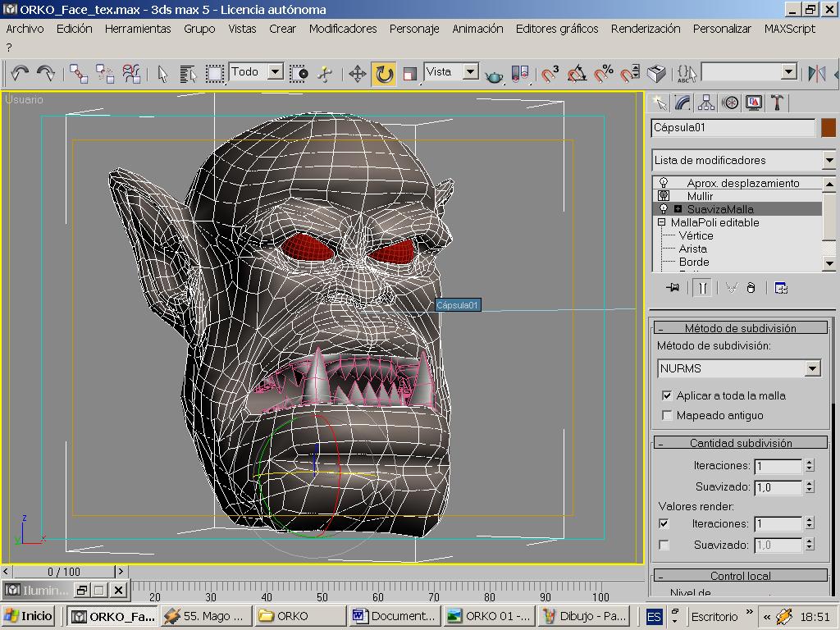
Task: Click the Named Selection Sets ABC icon
Action: (687, 73)
